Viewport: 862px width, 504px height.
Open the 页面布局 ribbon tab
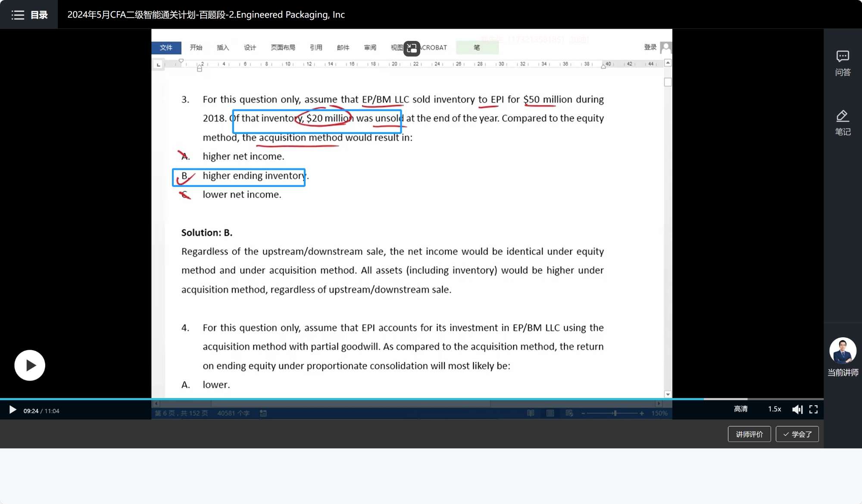pos(283,47)
